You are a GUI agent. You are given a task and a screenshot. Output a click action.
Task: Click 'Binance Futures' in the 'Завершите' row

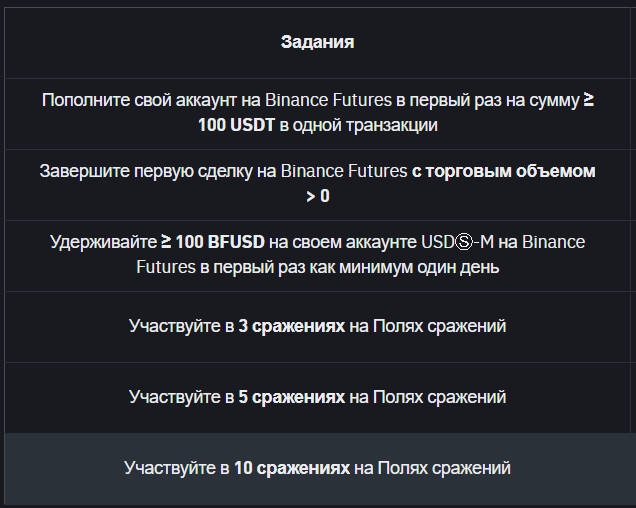pos(344,171)
